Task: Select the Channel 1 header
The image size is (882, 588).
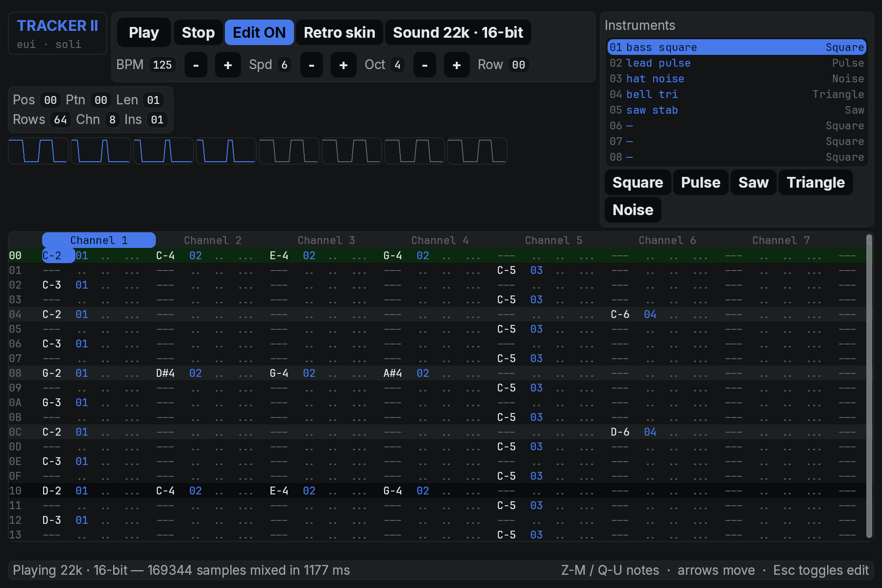Action: [x=99, y=240]
